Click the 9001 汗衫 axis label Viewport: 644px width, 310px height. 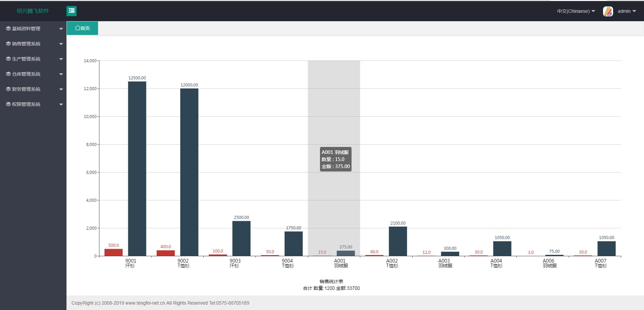point(131,263)
